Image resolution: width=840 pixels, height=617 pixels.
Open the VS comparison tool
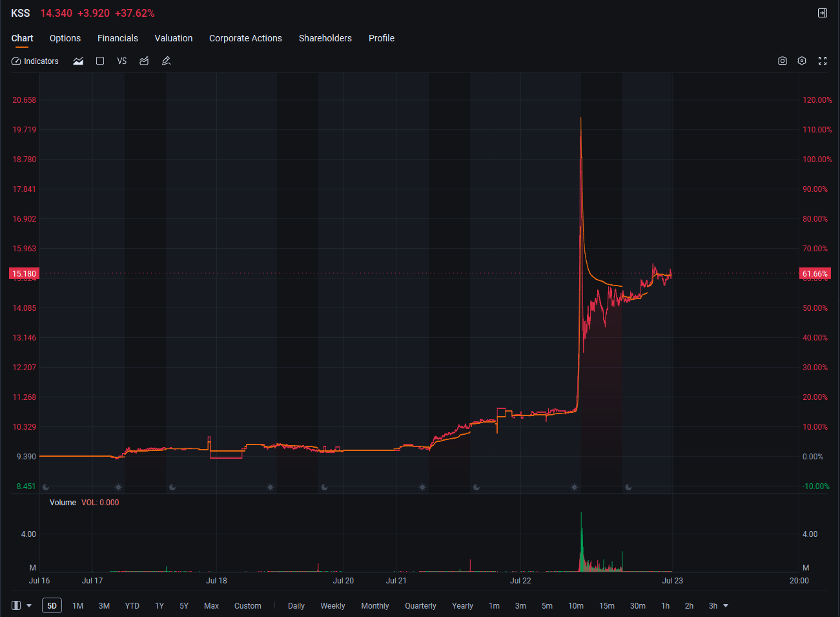pyautogui.click(x=122, y=61)
